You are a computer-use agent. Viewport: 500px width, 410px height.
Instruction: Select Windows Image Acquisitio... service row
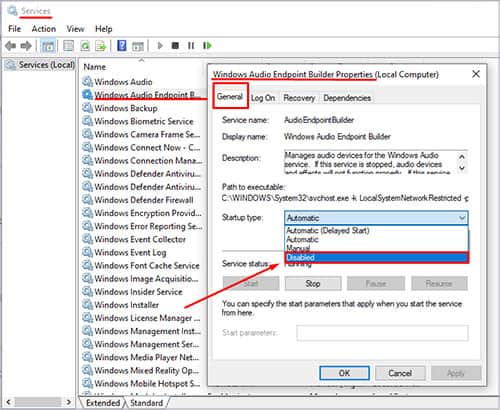click(x=142, y=278)
